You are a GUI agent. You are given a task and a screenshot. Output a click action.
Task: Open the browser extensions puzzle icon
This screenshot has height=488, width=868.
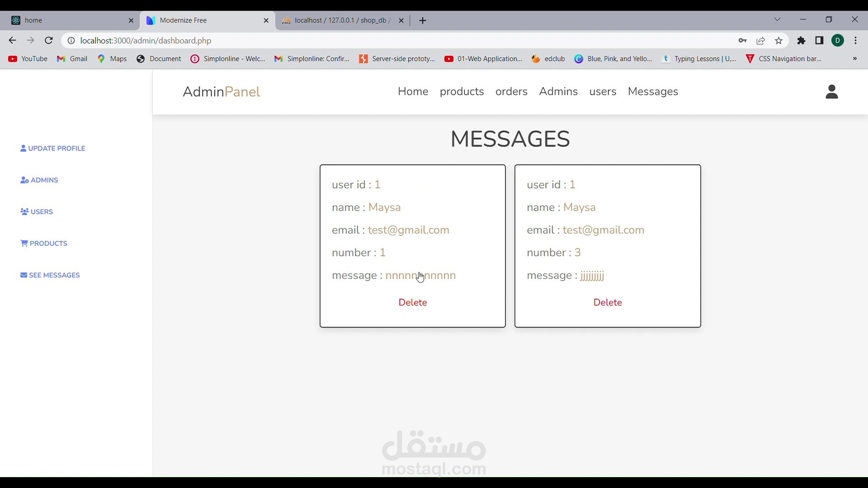tap(802, 41)
